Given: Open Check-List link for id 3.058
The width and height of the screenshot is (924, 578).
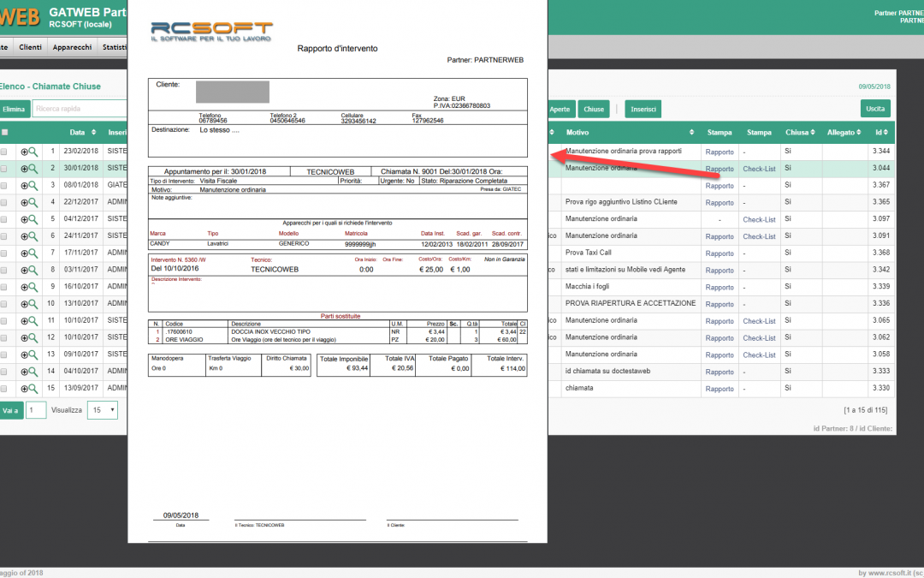Looking at the screenshot, I should [x=759, y=355].
